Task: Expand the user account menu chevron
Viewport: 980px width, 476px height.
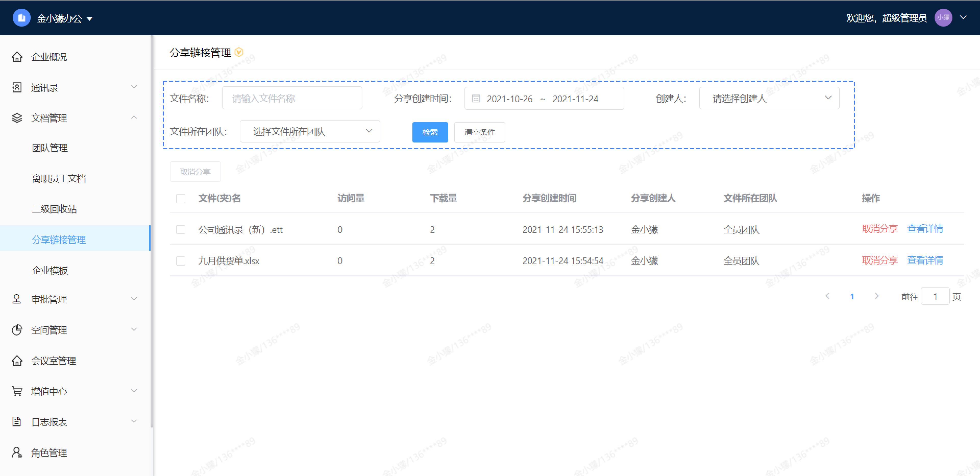Action: click(x=963, y=18)
